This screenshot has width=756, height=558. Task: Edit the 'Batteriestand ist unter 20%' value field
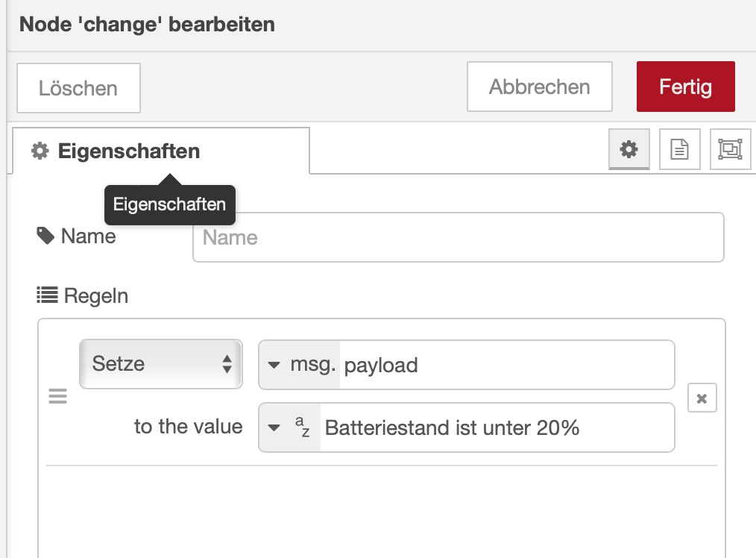[x=496, y=427]
